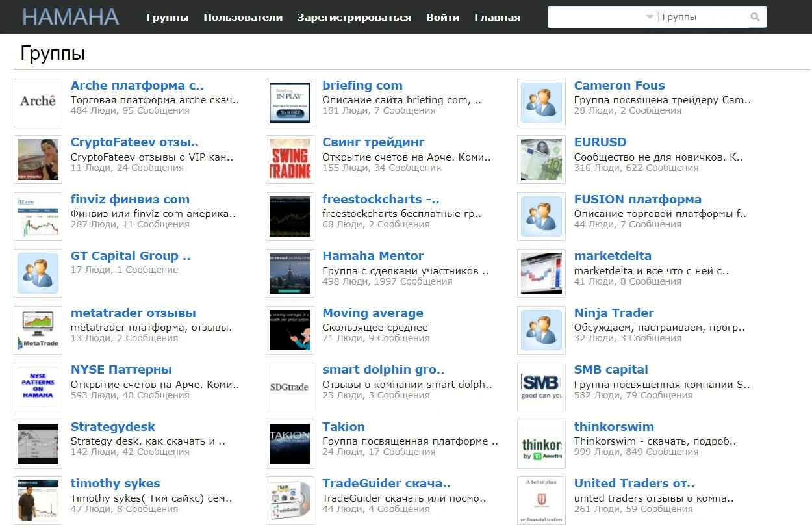The width and height of the screenshot is (812, 529).
Task: Click the text "999 Люди, 849 Сообщения"
Action: coord(636,452)
